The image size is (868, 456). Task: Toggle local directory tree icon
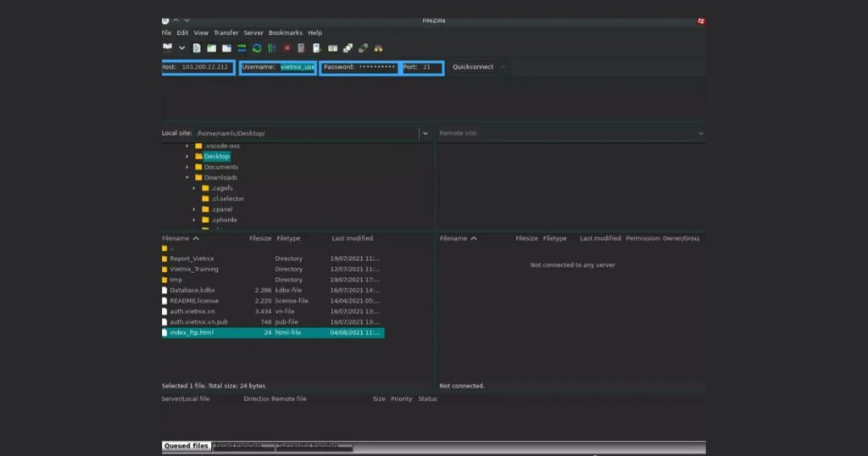[211, 48]
